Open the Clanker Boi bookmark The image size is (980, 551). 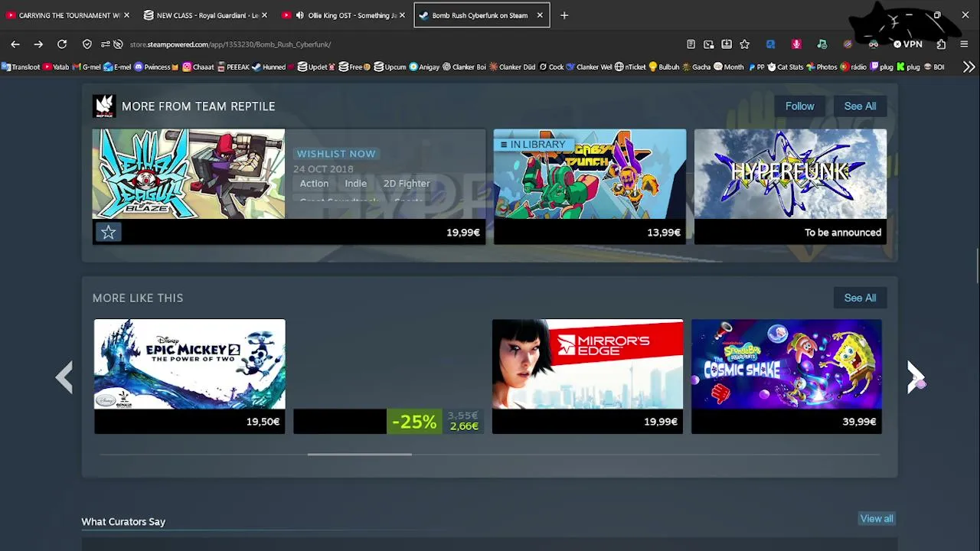(x=464, y=67)
